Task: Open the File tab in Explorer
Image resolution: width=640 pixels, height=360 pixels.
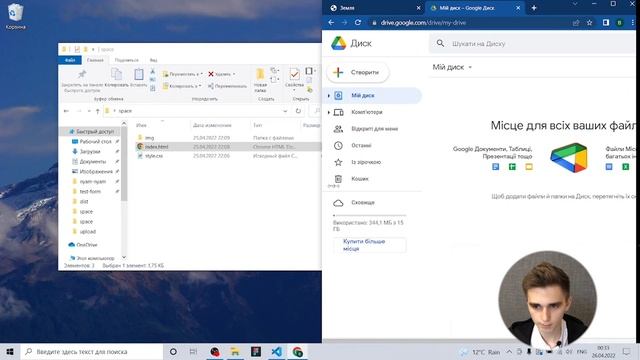Action: tap(70, 60)
